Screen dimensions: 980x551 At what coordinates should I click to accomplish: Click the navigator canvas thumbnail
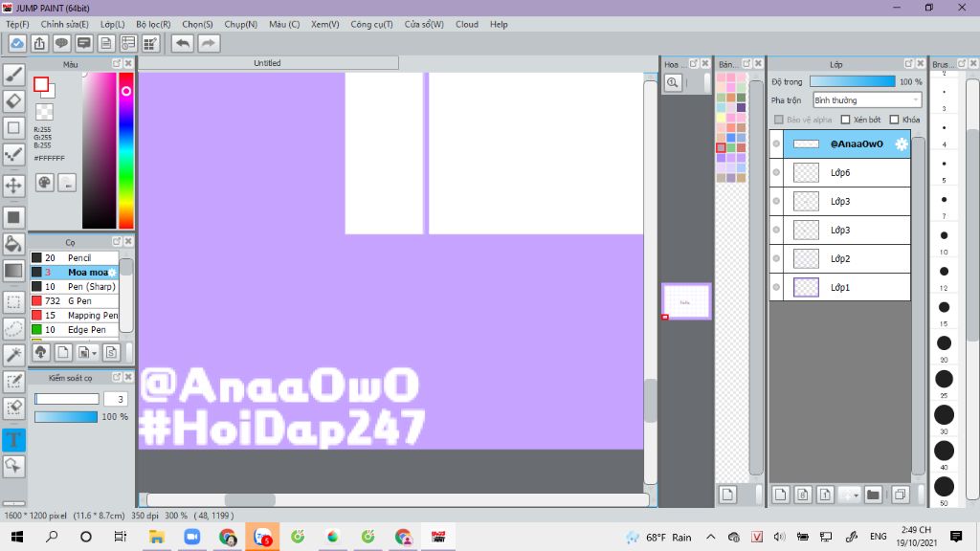click(x=686, y=301)
